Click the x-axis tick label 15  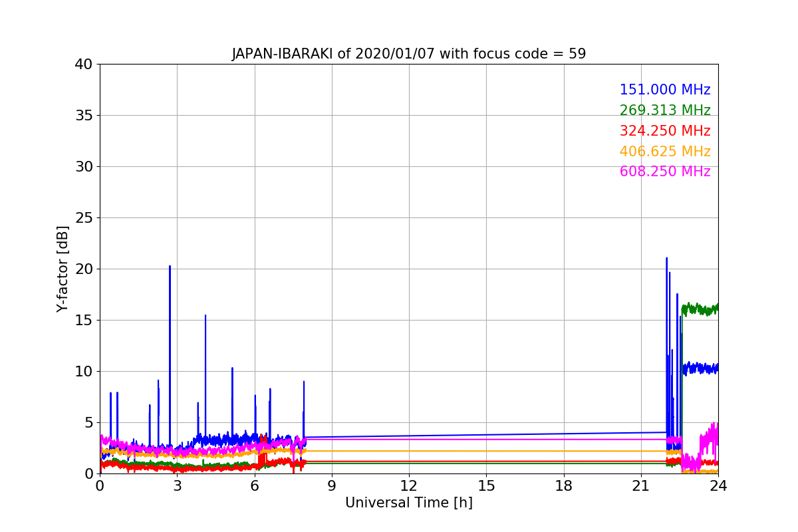click(486, 485)
